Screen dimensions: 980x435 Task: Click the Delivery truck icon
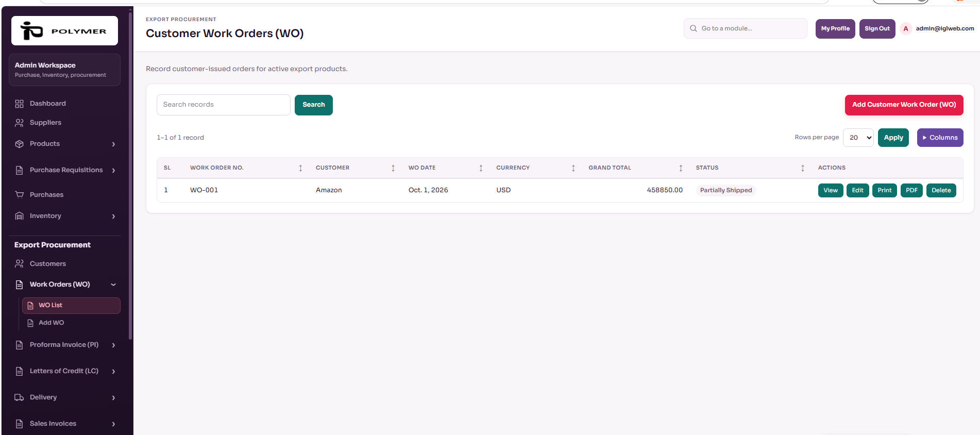(x=19, y=397)
